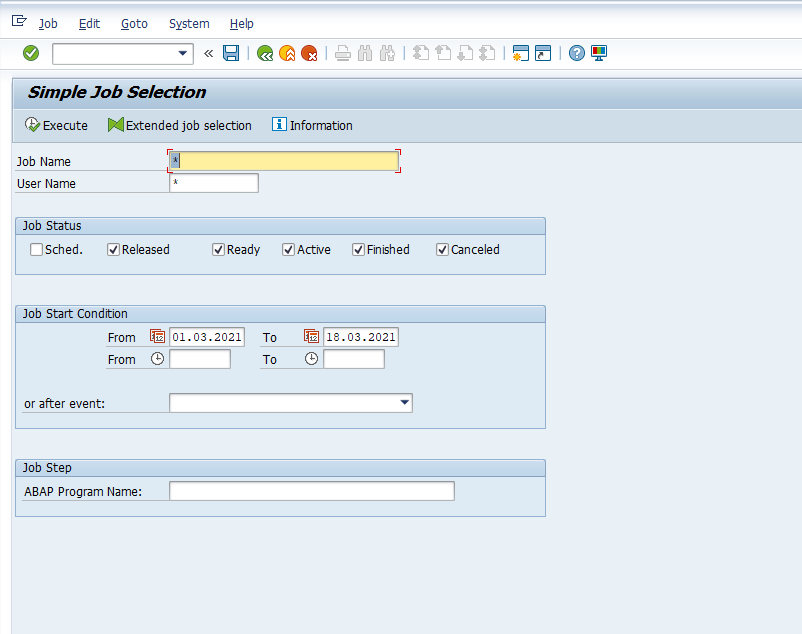
Task: Click the green Back arrow icon
Action: pos(264,53)
